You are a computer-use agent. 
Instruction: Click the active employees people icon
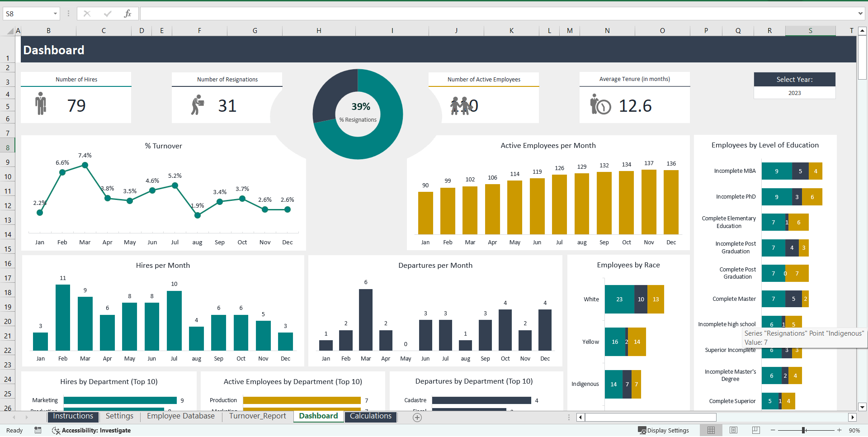[x=461, y=106]
